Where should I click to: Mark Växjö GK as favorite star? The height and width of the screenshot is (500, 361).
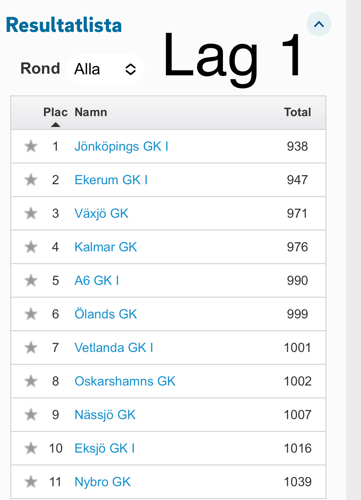[x=31, y=213]
